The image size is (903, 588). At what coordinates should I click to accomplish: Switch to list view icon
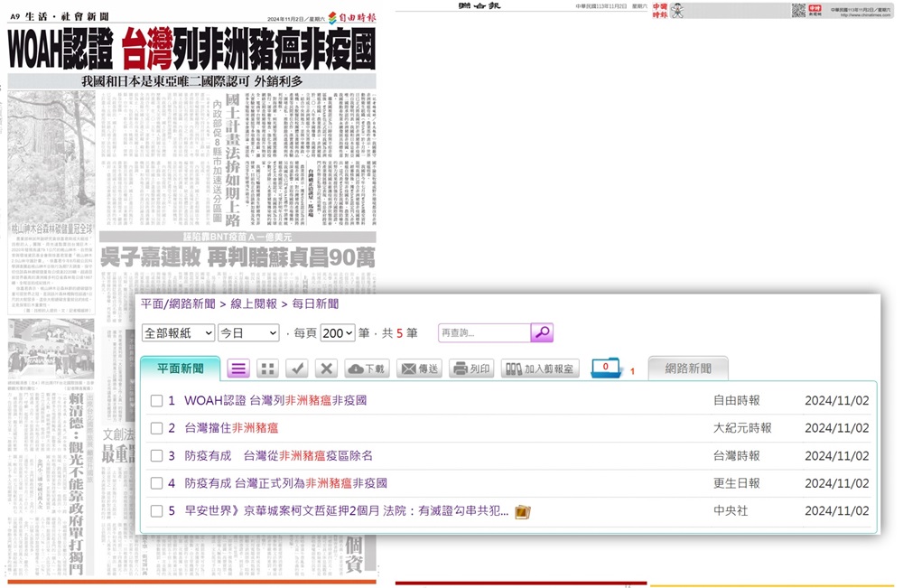(x=238, y=369)
